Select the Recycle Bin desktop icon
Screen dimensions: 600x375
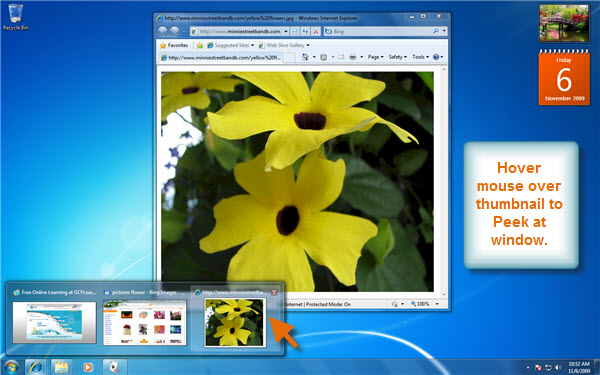(15, 17)
